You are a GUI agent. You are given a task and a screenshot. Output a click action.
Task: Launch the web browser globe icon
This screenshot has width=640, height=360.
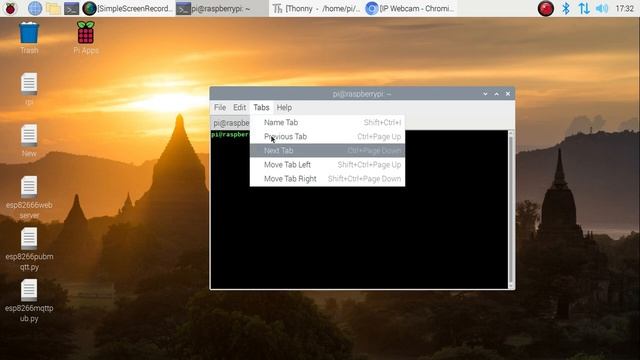(35, 8)
